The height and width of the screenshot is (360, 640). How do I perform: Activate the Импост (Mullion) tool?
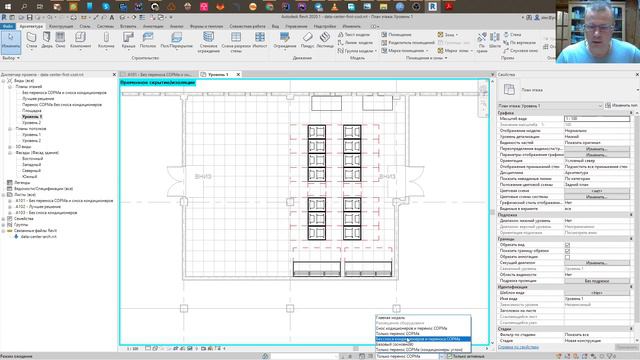pos(260,40)
